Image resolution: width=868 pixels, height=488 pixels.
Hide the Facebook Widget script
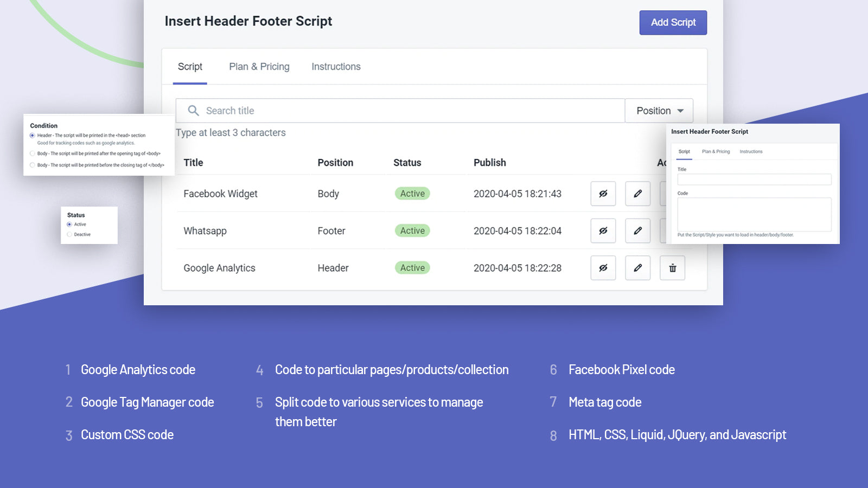(603, 194)
